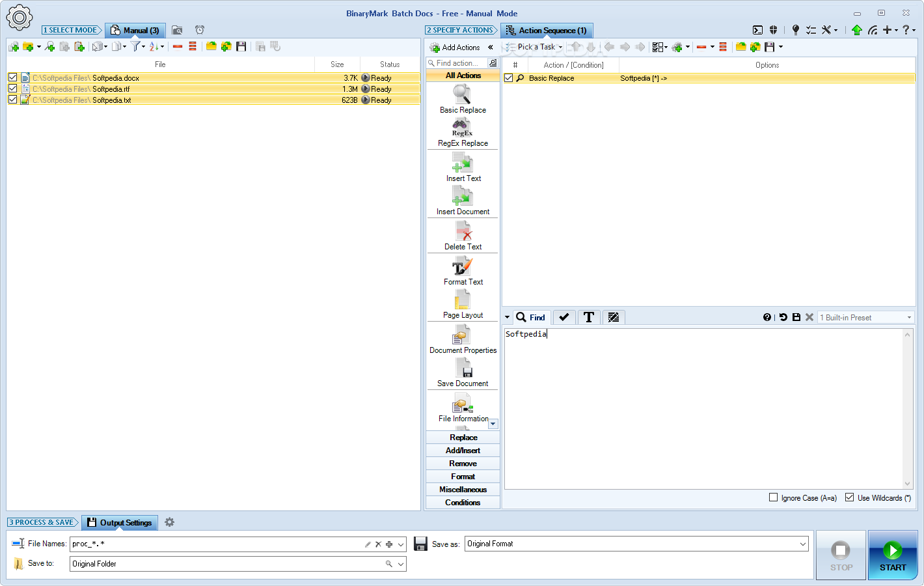The width and height of the screenshot is (924, 586).
Task: Open the add folder dropdown arrow in file toolbar
Action: pyautogui.click(x=39, y=47)
